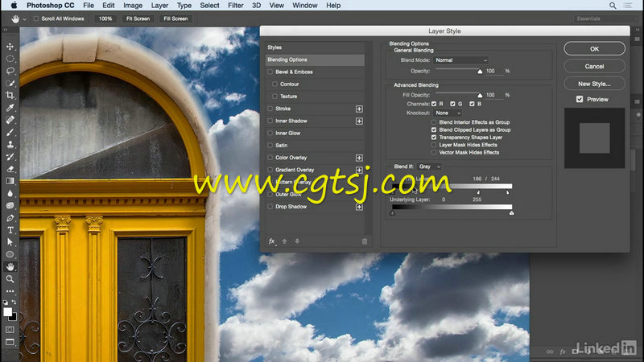Open the Blend If Gray dropdown
The height and width of the screenshot is (362, 644).
pyautogui.click(x=429, y=167)
